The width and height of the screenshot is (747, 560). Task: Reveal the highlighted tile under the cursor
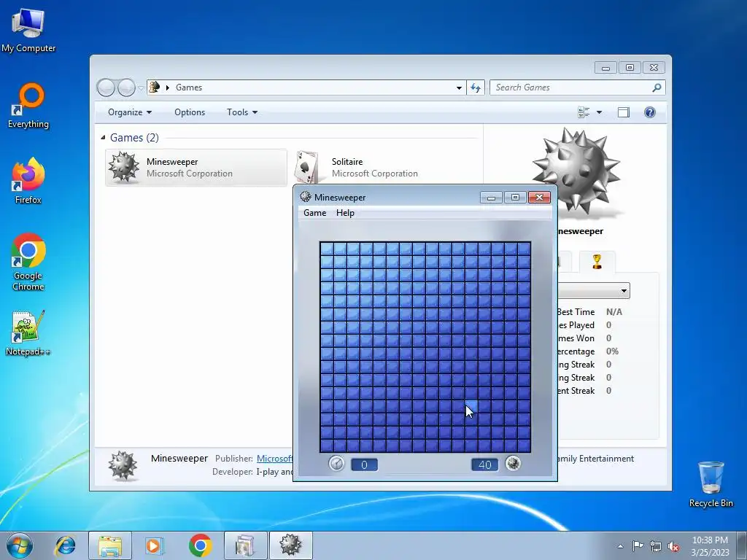471,406
